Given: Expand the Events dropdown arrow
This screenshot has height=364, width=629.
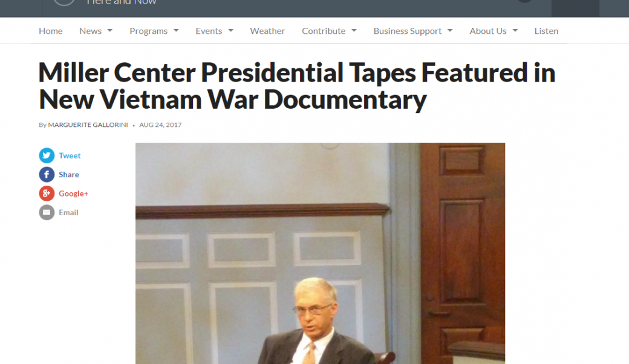Looking at the screenshot, I should point(230,31).
